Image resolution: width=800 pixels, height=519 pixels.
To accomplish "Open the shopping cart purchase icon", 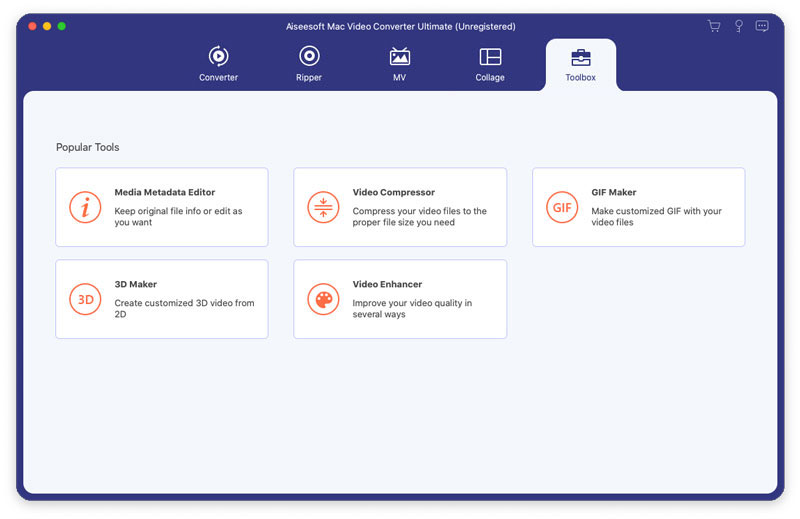I will pyautogui.click(x=714, y=26).
